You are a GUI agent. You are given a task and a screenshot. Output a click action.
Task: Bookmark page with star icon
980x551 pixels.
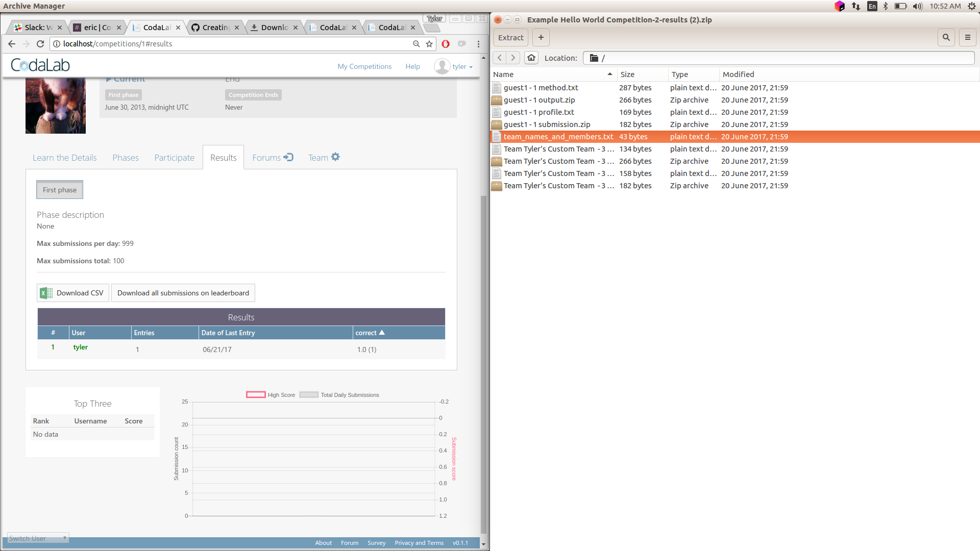coord(429,44)
